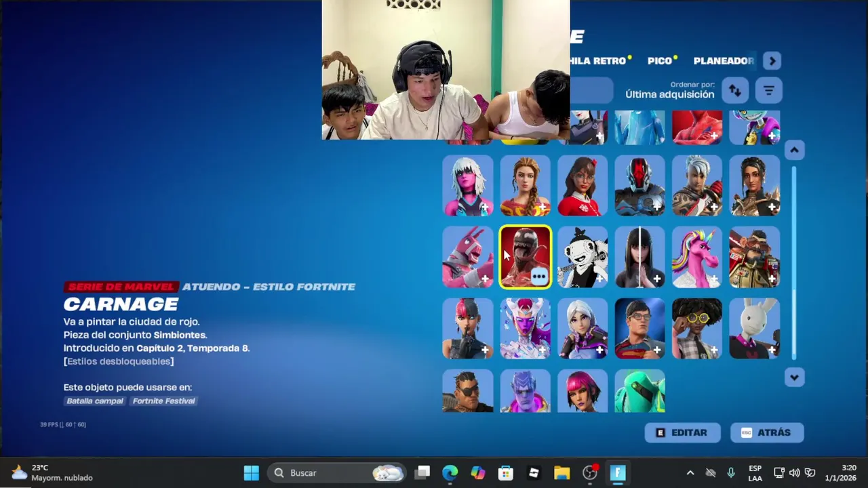Viewport: 868px width, 488px height.
Task: Select the goggle-wearing bear outfit
Action: tap(755, 257)
